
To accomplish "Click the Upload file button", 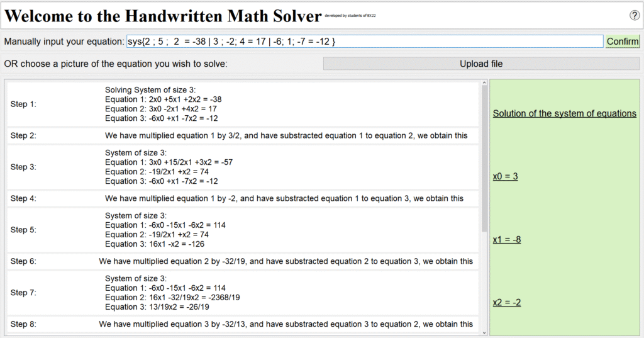I will coord(481,64).
